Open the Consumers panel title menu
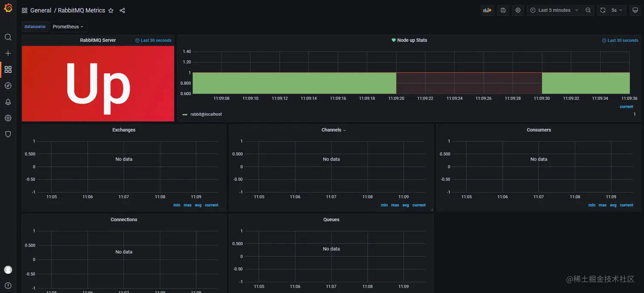The height and width of the screenshot is (293, 644). (x=539, y=130)
